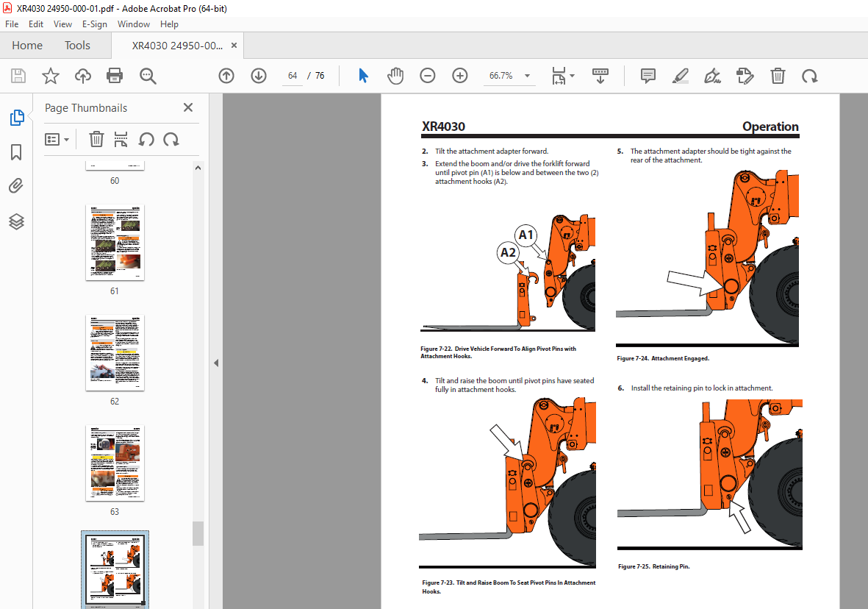868x609 pixels.
Task: Open the Find text magnifier tool
Action: pyautogui.click(x=148, y=76)
